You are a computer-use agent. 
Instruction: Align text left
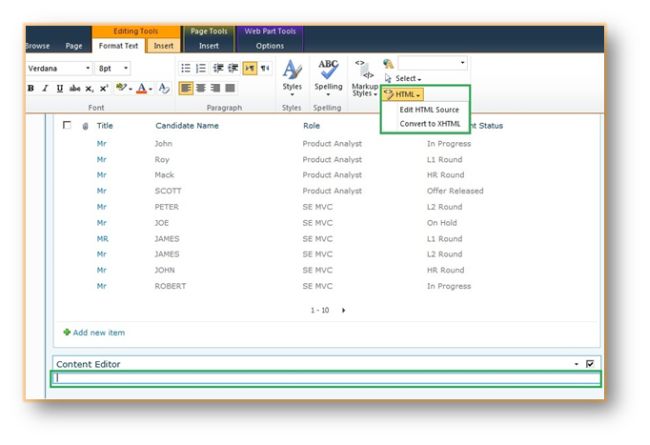coord(186,88)
